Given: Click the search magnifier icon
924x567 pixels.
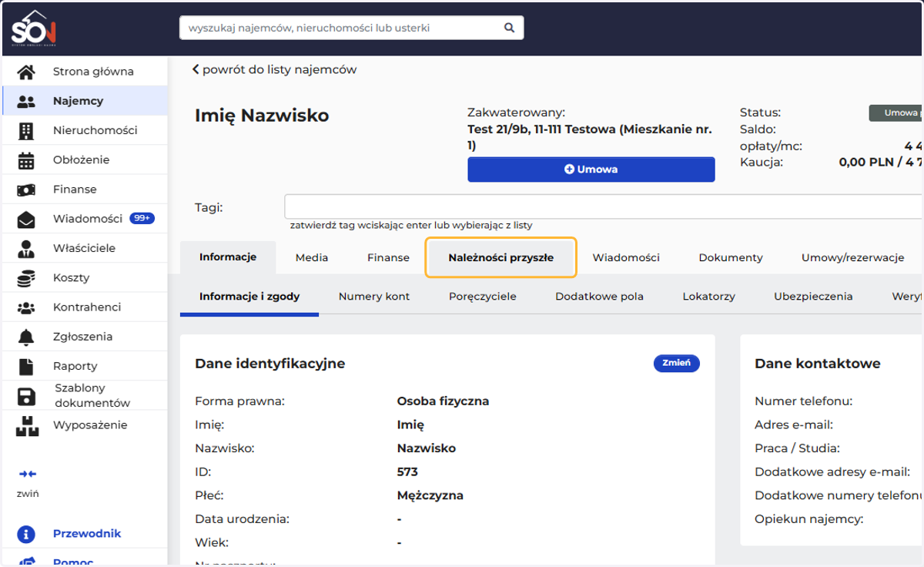Looking at the screenshot, I should (509, 28).
